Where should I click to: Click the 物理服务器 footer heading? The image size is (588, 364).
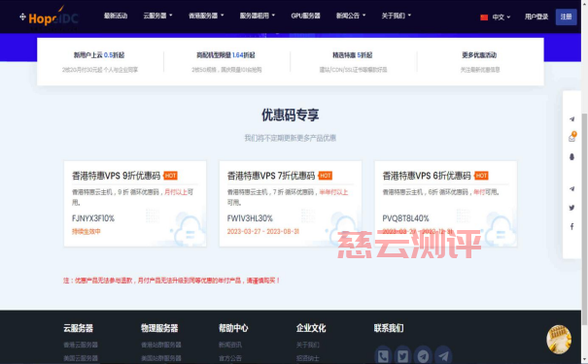pyautogui.click(x=159, y=328)
